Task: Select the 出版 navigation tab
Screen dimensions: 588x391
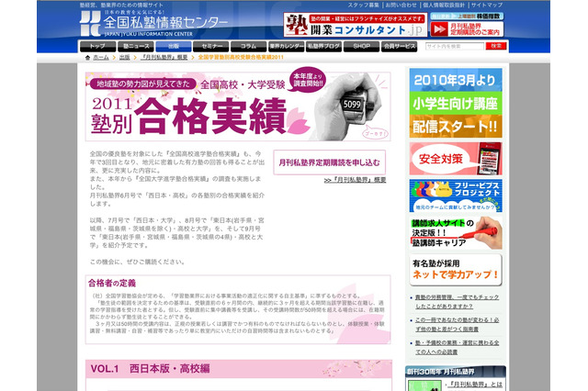Action: pyautogui.click(x=174, y=46)
